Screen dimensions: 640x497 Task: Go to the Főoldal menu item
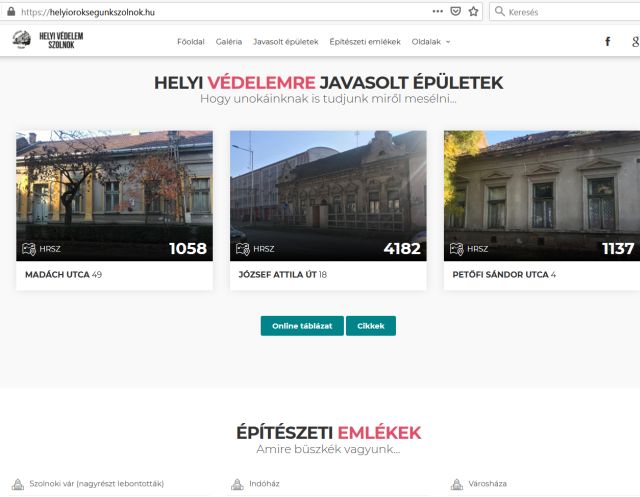[x=191, y=42]
